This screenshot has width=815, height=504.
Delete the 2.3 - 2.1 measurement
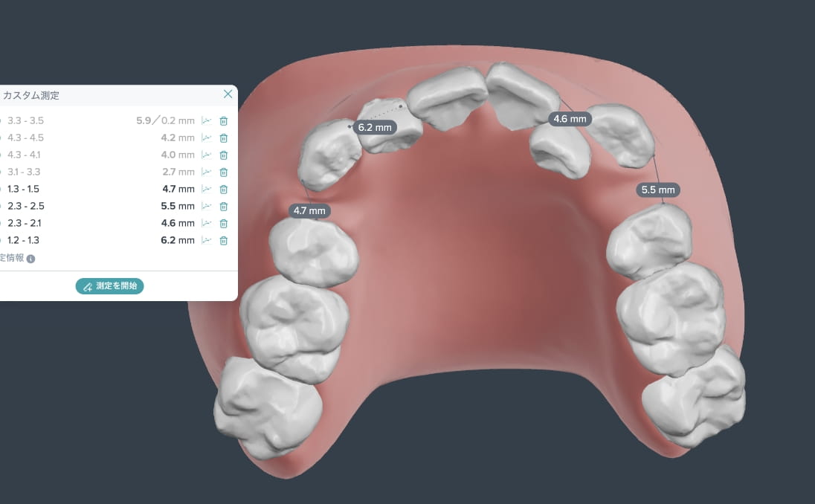(224, 224)
